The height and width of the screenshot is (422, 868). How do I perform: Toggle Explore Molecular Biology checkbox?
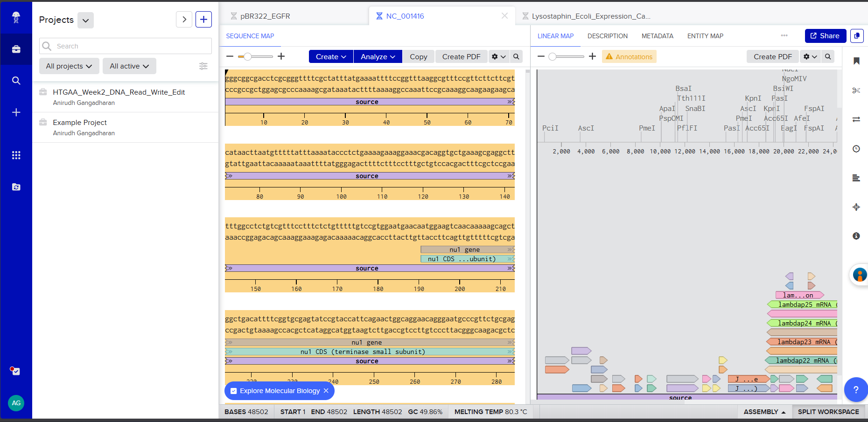point(234,391)
